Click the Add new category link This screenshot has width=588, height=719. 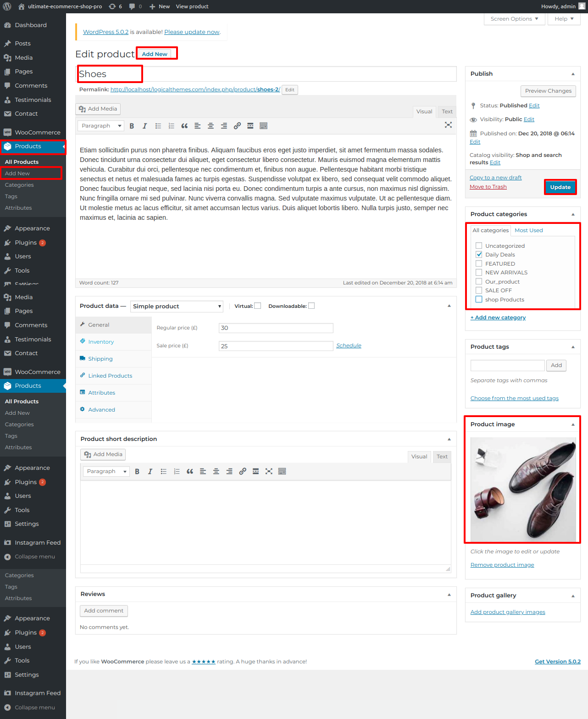pyautogui.click(x=498, y=318)
